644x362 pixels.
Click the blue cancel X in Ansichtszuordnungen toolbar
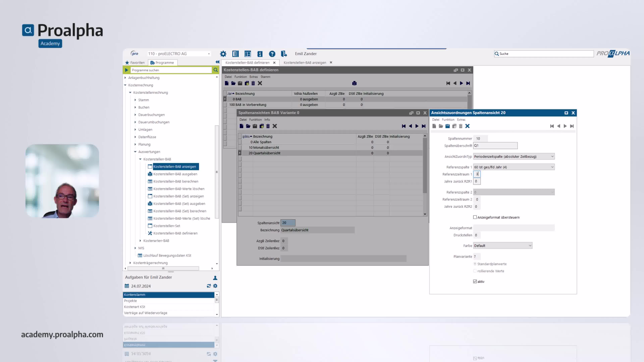(467, 126)
